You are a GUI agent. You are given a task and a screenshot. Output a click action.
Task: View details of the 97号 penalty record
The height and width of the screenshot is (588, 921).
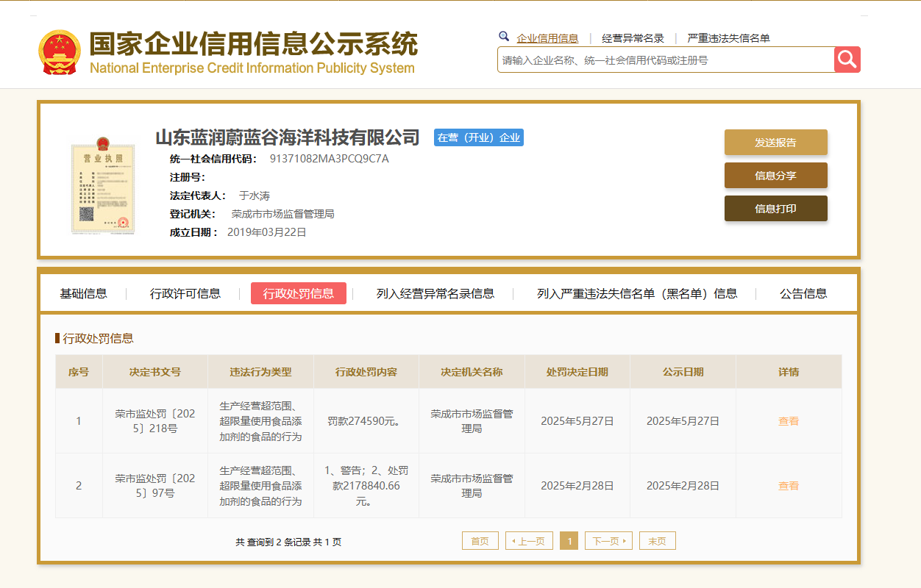click(789, 486)
